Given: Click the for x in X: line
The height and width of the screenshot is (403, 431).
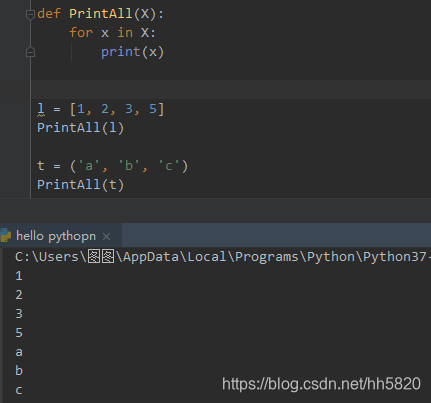Looking at the screenshot, I should pyautogui.click(x=112, y=33).
